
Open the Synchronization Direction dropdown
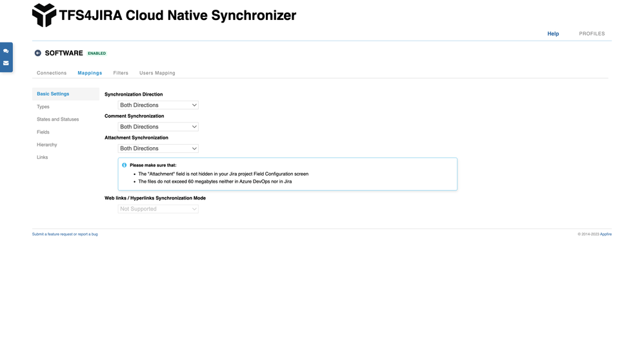click(158, 105)
